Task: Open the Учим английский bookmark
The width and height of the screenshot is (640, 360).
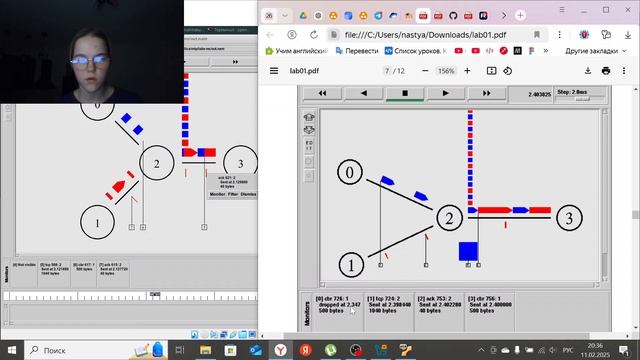Action: coord(296,51)
